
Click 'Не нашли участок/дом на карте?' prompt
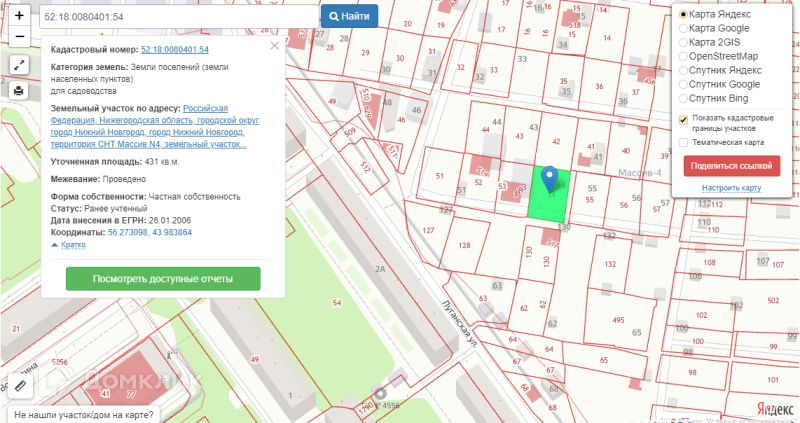point(85,414)
